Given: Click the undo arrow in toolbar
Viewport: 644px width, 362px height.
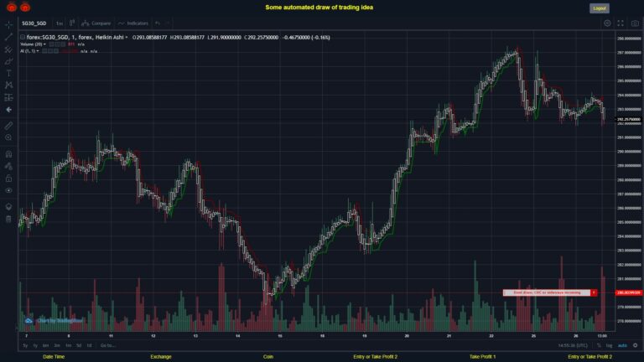Looking at the screenshot, I should click(158, 23).
